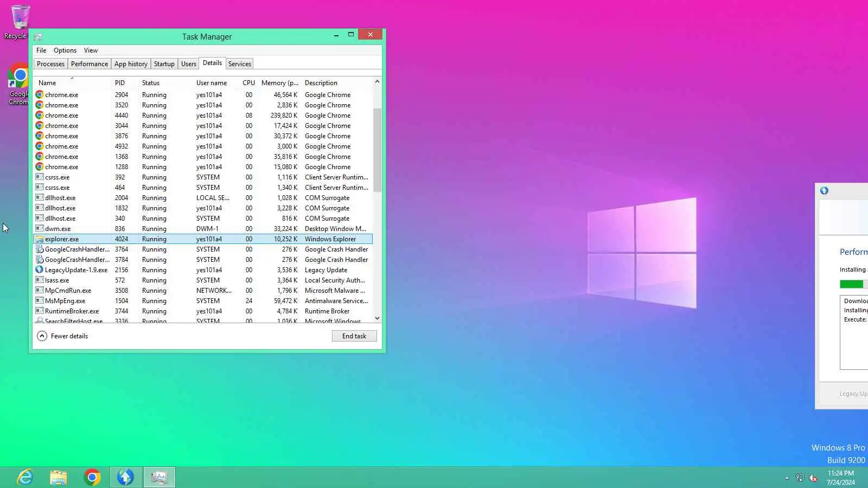Click the Windows Explorer description cell
Screen dimensions: 868x488
pos(330,239)
